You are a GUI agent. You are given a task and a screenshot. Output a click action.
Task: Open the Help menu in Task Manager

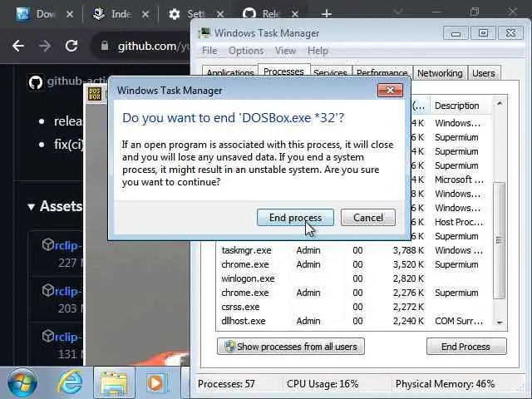[x=318, y=51]
